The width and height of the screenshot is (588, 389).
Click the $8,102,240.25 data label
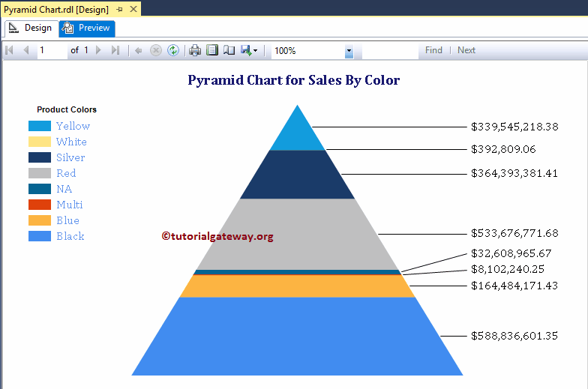[507, 270]
